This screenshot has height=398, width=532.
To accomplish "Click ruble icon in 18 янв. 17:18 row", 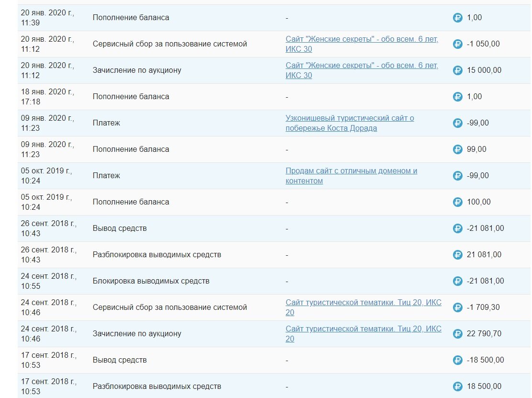I will point(458,97).
